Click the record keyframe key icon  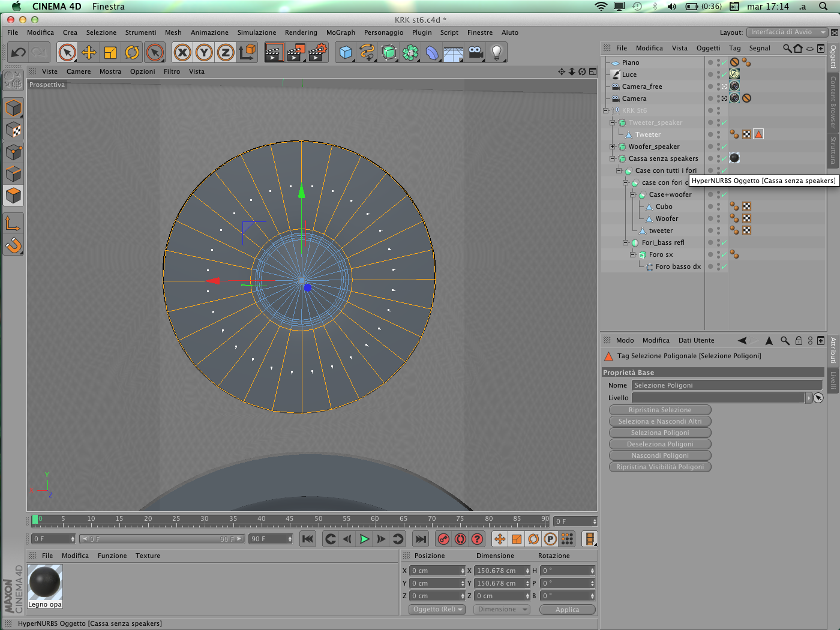coord(443,539)
